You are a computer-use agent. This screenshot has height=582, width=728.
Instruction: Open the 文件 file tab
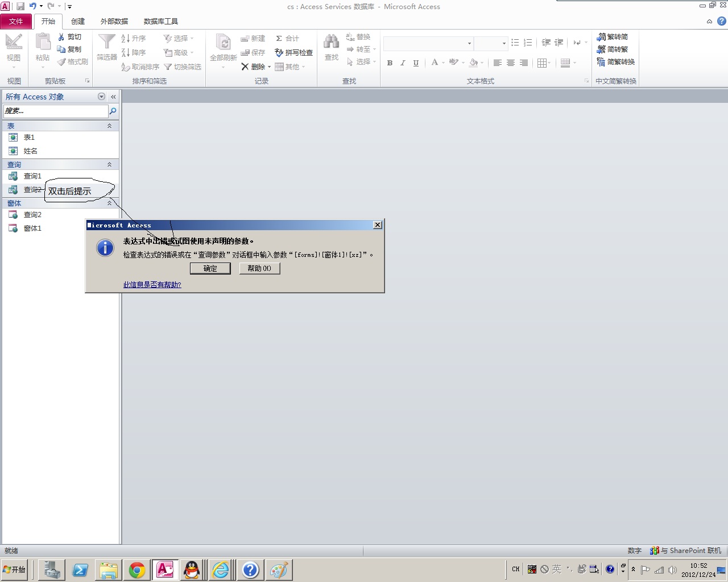tap(16, 21)
